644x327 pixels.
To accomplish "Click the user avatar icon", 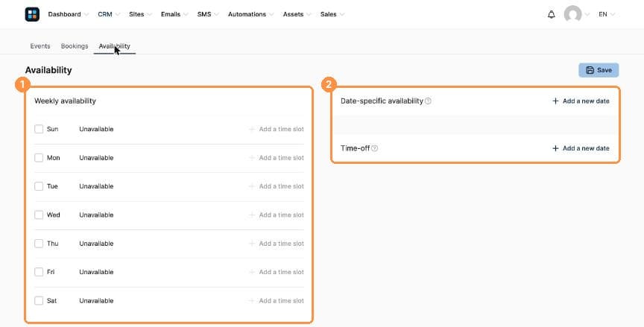I will pyautogui.click(x=572, y=14).
